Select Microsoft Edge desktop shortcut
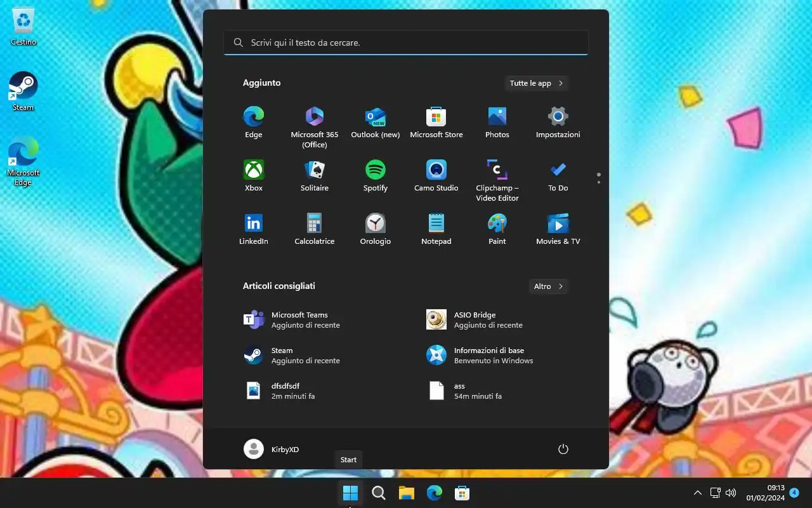 (23, 161)
